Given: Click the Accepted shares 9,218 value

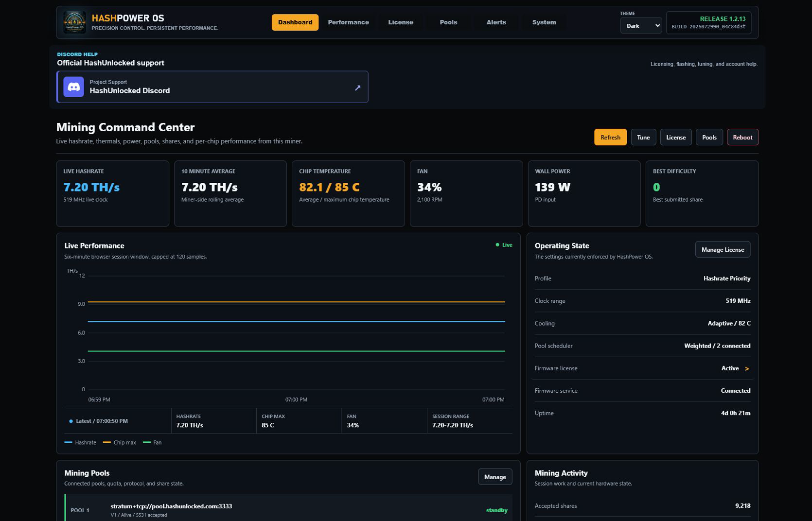Looking at the screenshot, I should (x=742, y=506).
